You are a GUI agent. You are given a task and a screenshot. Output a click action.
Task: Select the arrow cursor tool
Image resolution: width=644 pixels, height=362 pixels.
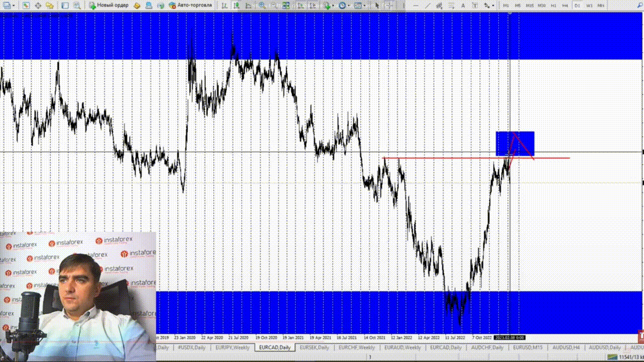[x=377, y=6]
